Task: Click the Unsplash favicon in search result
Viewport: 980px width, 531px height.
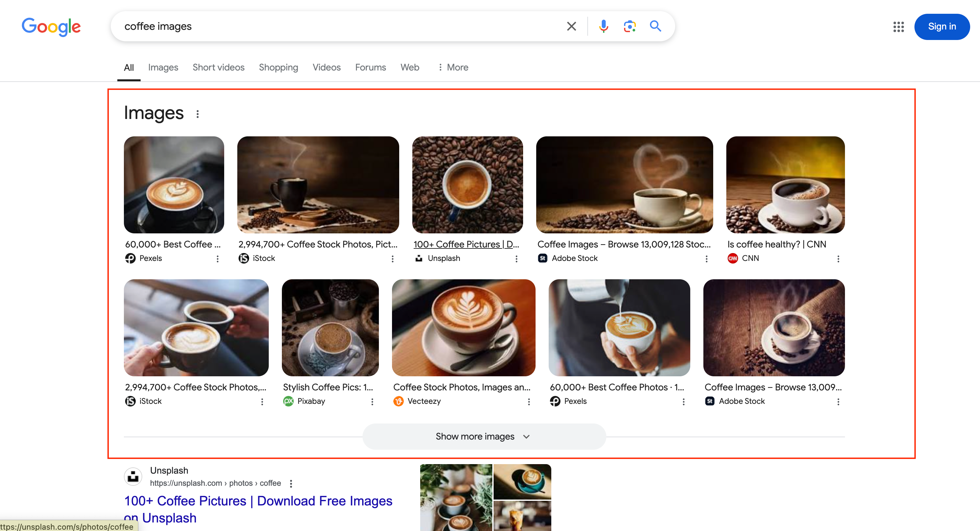Action: click(x=133, y=476)
